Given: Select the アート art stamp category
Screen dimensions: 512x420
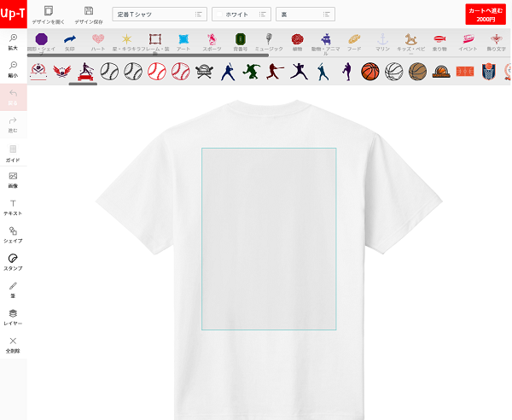Looking at the screenshot, I should (183, 42).
